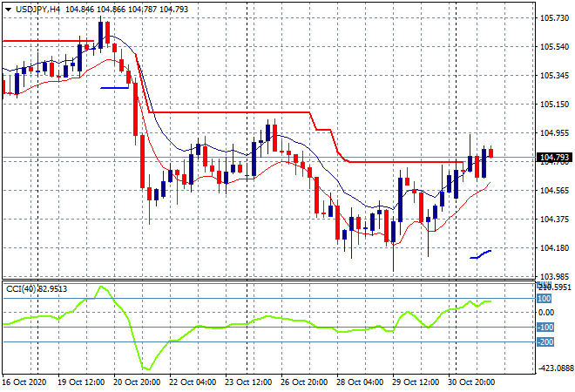Click price scale value 105.345

coord(554,75)
